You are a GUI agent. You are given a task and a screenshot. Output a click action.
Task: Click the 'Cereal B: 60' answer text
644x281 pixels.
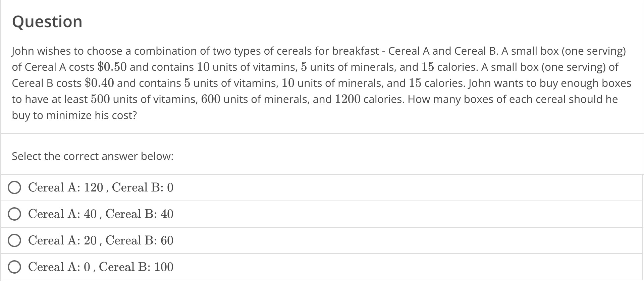point(140,240)
